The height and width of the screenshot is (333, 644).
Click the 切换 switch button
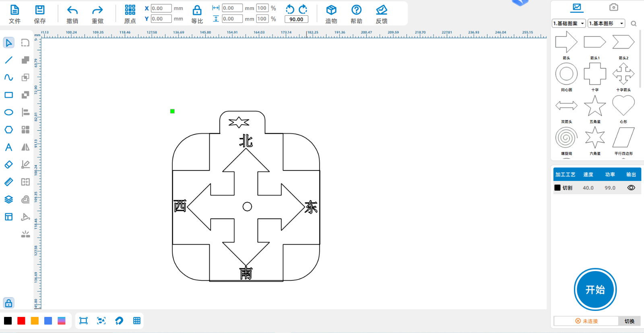(x=629, y=321)
